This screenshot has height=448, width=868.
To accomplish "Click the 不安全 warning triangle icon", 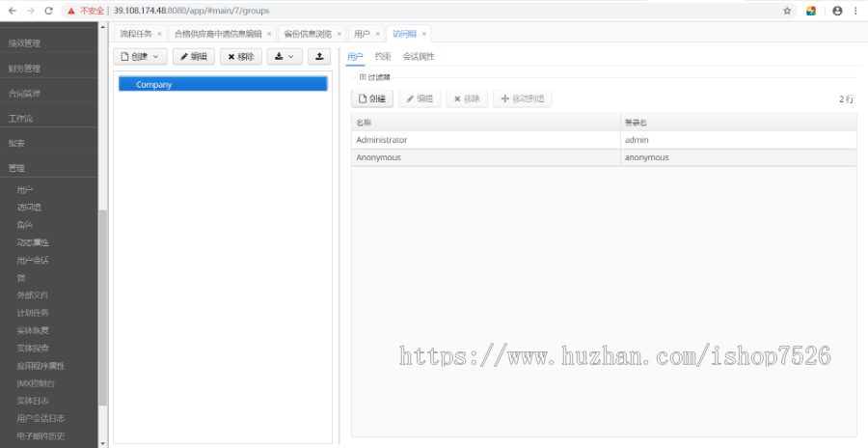I will click(x=71, y=11).
